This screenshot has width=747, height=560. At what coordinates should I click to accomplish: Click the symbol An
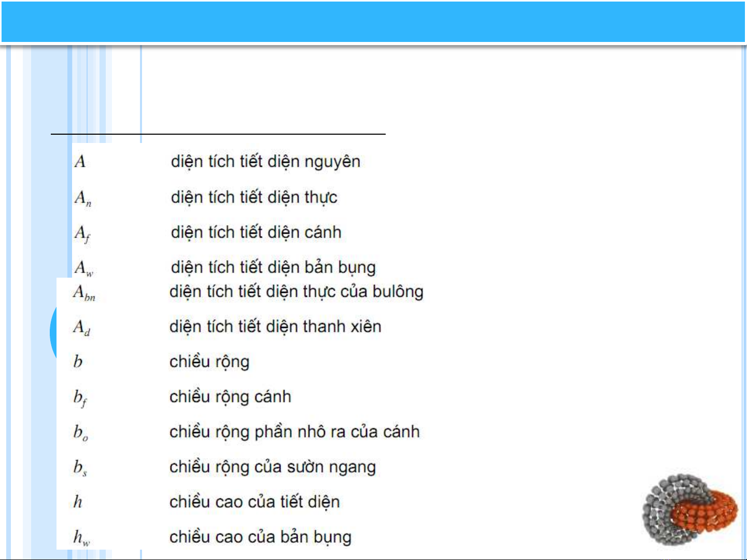(83, 198)
